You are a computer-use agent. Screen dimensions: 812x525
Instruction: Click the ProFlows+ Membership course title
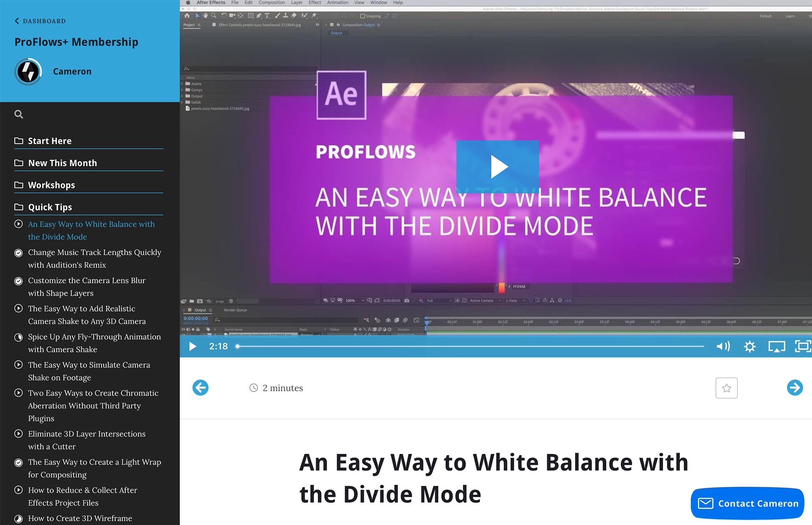76,42
